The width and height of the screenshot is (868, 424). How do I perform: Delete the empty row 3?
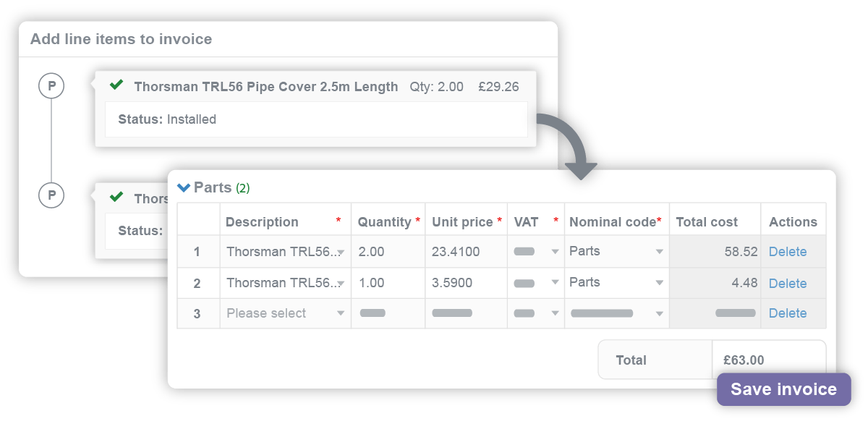[x=788, y=313]
